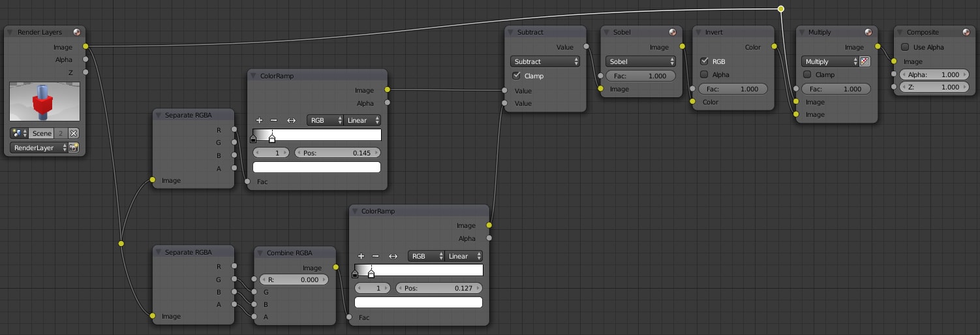
Task: Collapse lower Separate RGBA node
Action: tap(159, 252)
